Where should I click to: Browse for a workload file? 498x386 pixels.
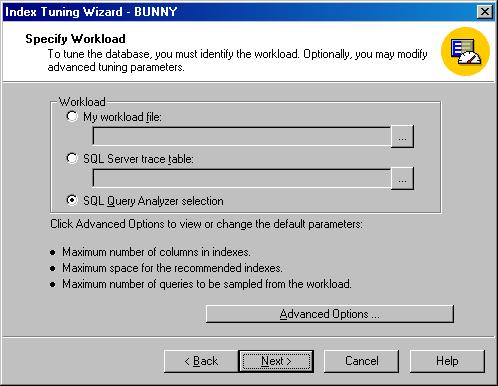point(402,136)
